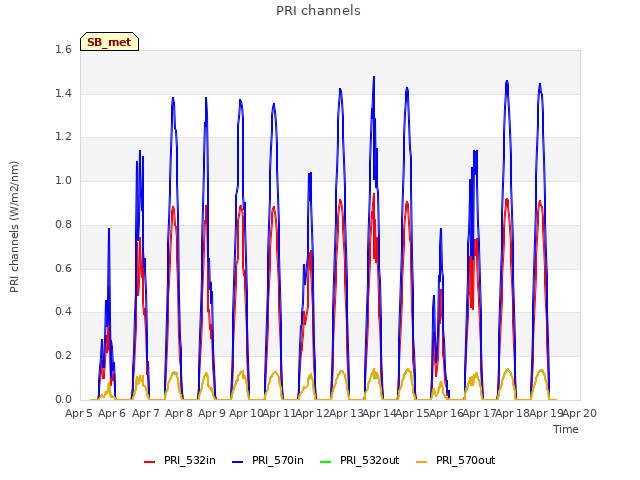This screenshot has width=640, height=480.
Task: Click the Apr 13 x-axis tick label
Action: tap(346, 413)
